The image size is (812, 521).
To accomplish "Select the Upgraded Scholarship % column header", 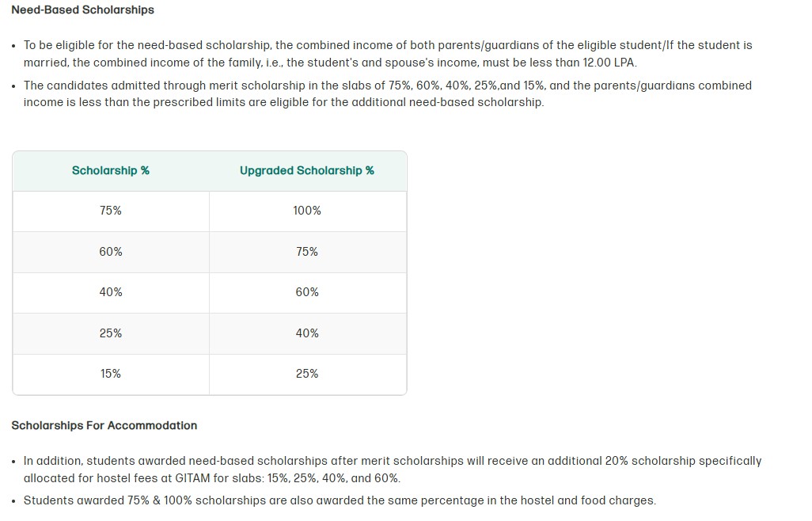I will 307,171.
